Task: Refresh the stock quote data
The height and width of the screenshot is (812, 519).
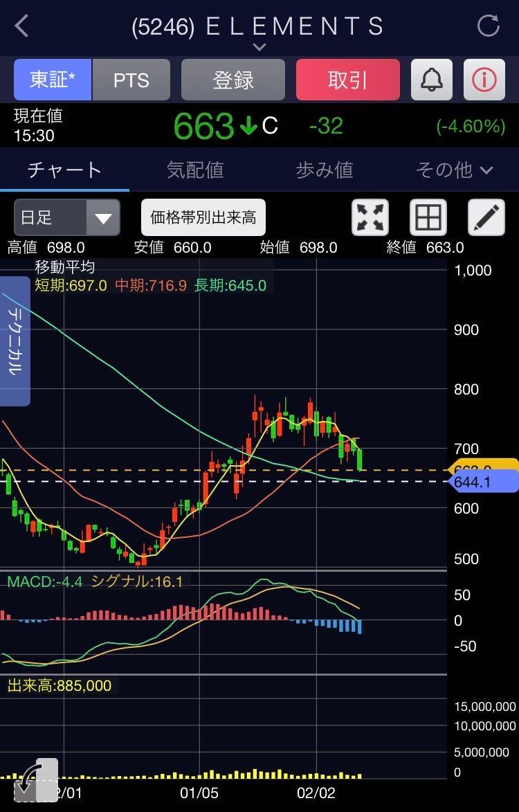Action: (x=488, y=26)
